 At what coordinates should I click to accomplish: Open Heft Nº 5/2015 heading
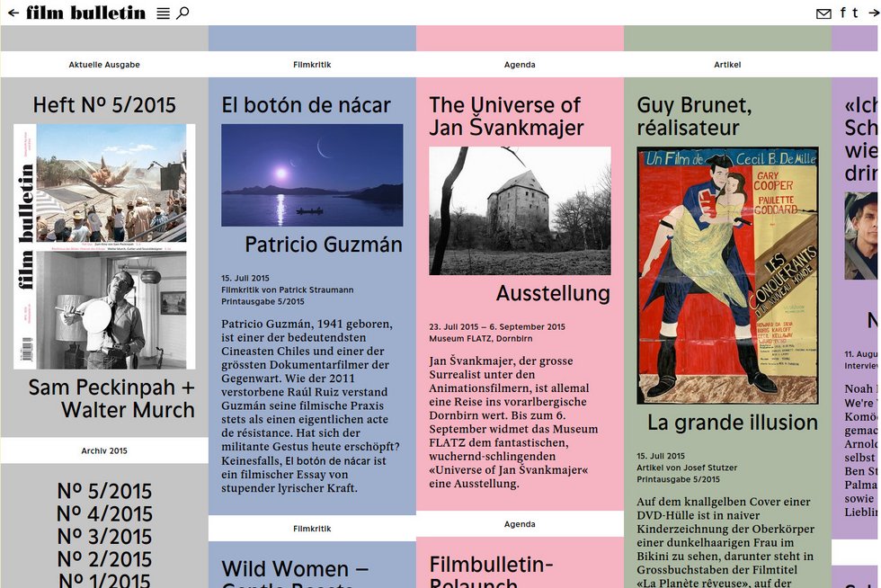(104, 105)
